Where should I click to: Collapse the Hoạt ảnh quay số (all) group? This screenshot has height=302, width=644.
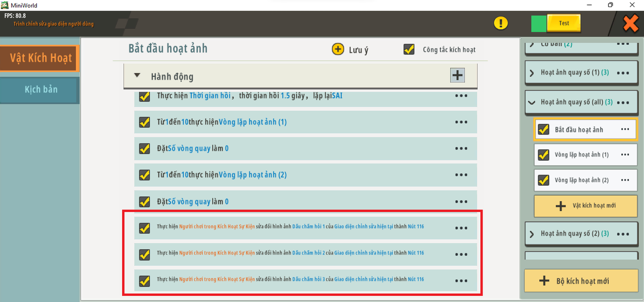point(532,102)
